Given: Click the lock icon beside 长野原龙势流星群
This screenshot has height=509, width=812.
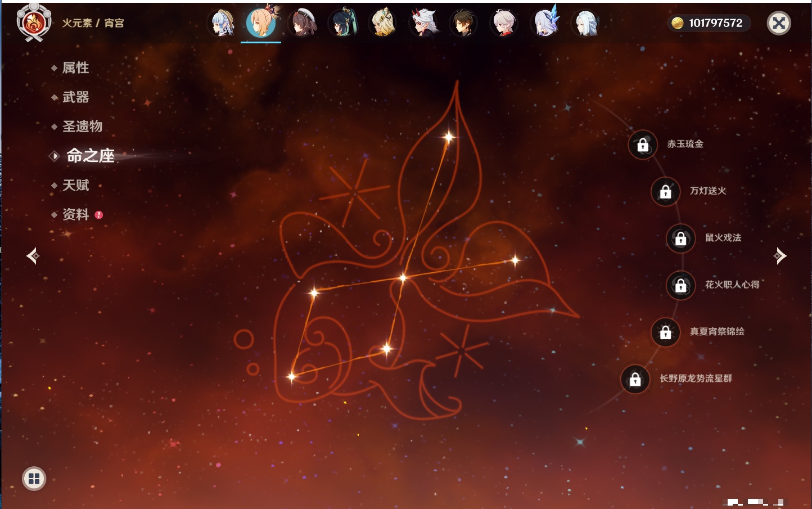Looking at the screenshot, I should tap(635, 379).
